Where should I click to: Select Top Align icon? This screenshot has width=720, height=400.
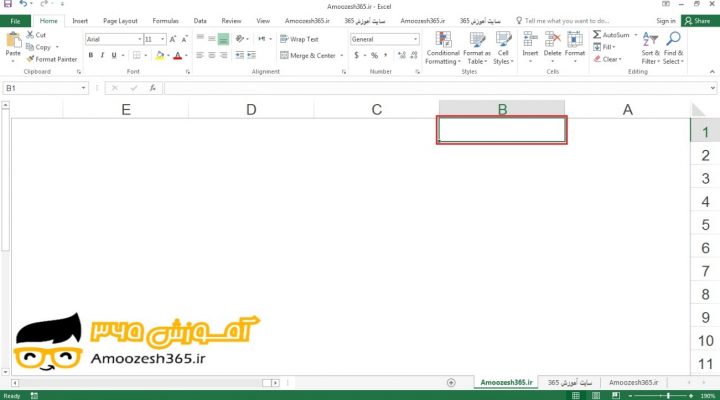(x=200, y=39)
